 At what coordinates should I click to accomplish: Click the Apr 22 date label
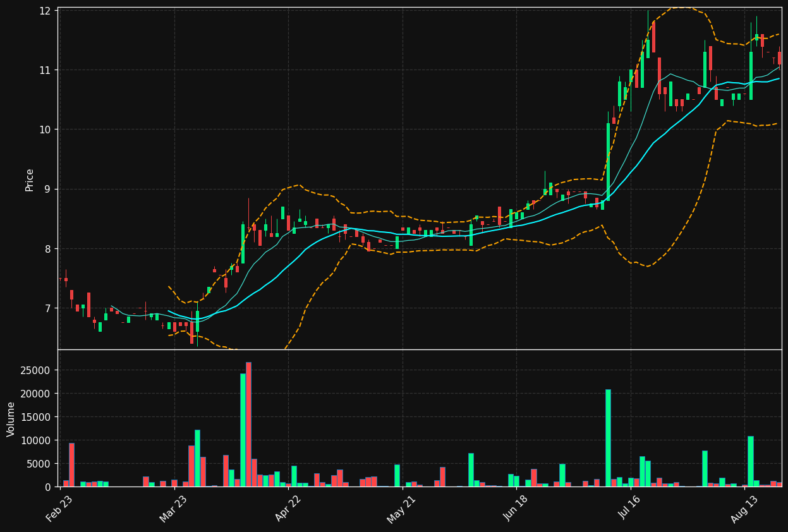[288, 507]
